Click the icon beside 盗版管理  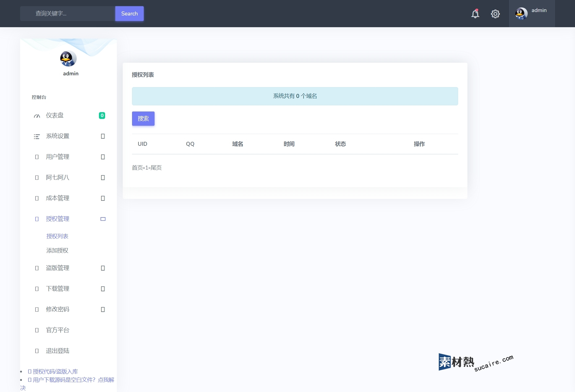37,268
